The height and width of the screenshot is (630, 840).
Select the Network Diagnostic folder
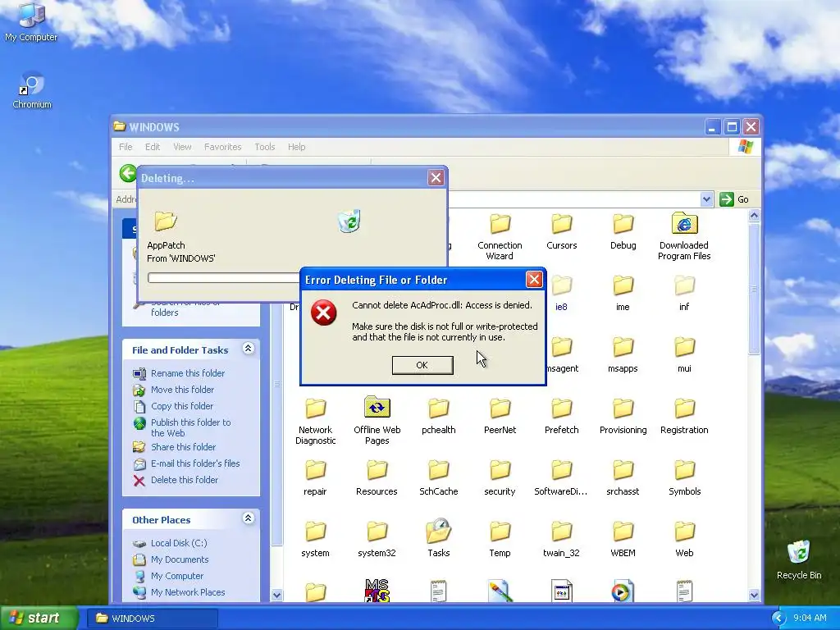click(x=316, y=421)
